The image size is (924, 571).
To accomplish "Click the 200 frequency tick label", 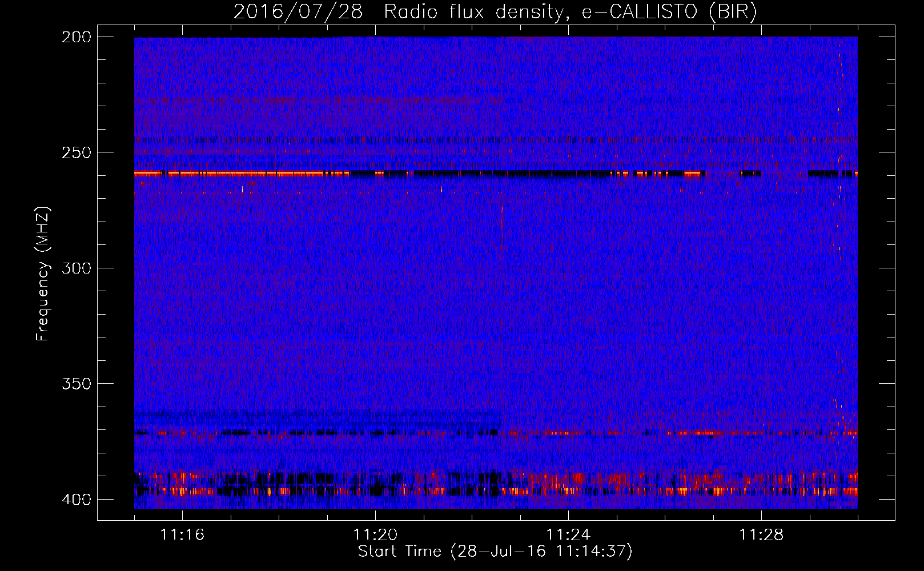I will [76, 37].
